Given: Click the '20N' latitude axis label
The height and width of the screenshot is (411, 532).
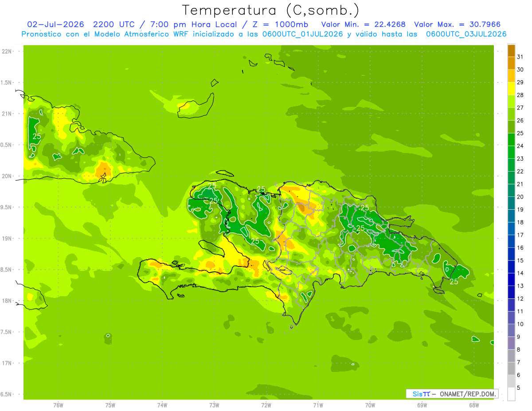Looking at the screenshot, I should coord(6,176).
